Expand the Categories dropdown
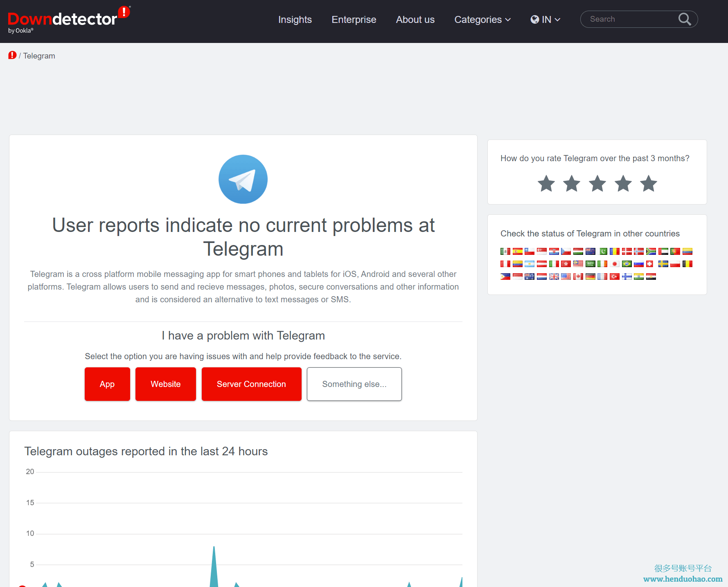This screenshot has height=587, width=728. click(482, 20)
